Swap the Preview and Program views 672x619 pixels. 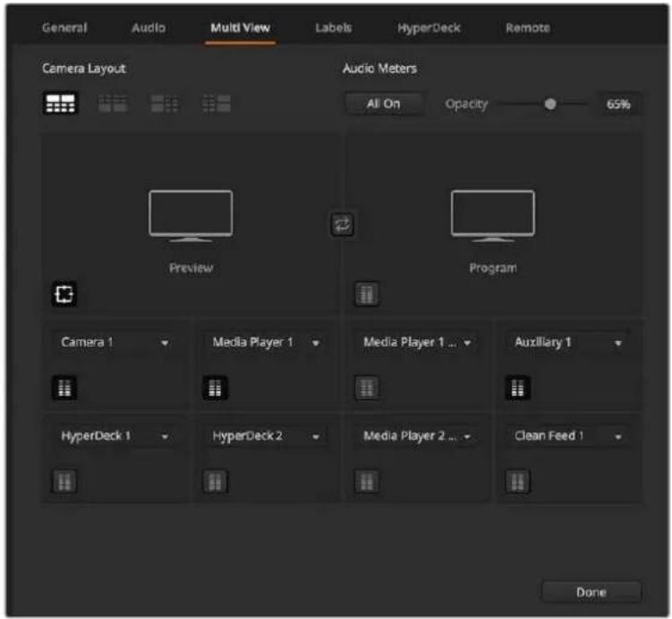(x=342, y=225)
